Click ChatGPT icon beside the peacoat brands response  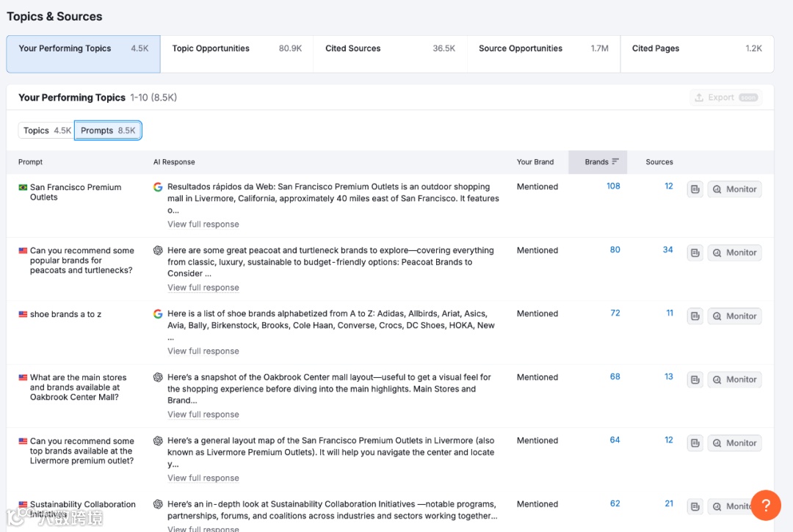[x=158, y=250]
